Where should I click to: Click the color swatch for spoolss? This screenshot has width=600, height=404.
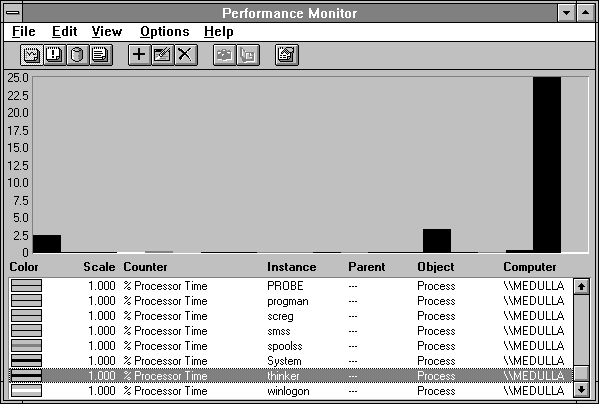(26, 346)
